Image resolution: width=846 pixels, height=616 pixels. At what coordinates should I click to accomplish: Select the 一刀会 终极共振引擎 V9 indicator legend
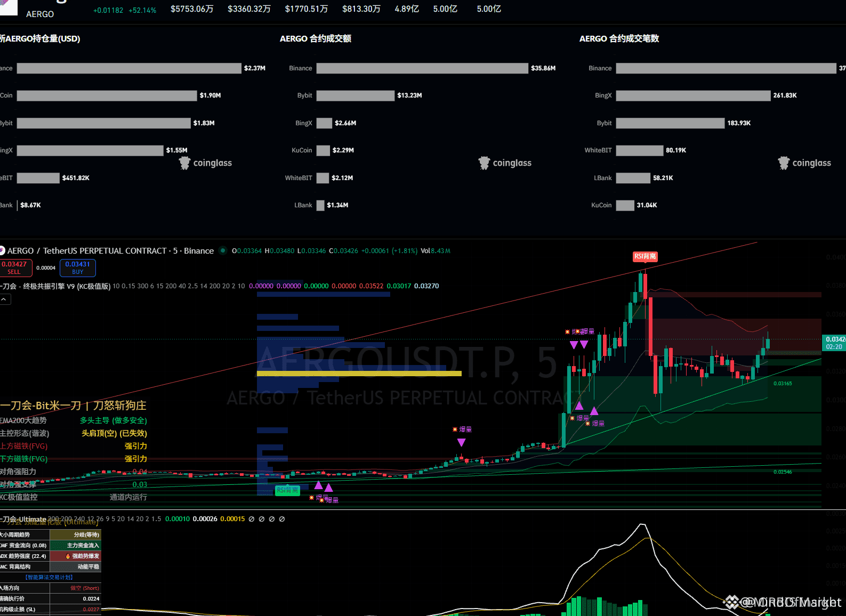pos(55,286)
